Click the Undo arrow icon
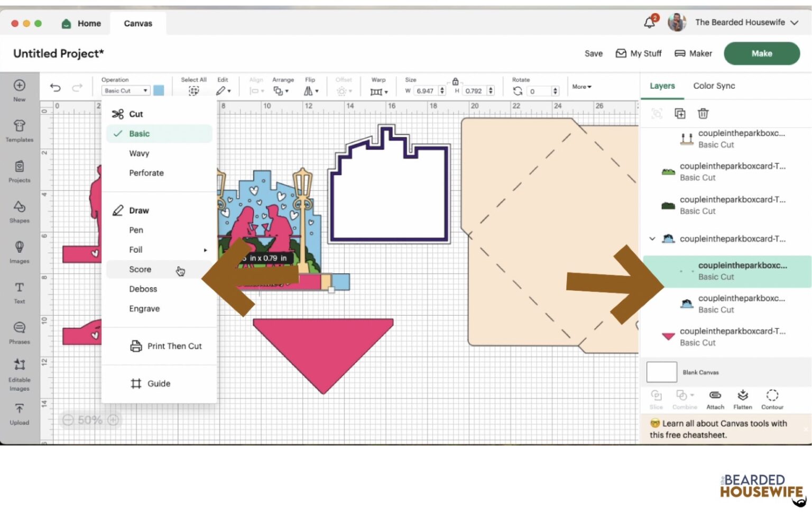Screen dimensions: 812x516 55,88
